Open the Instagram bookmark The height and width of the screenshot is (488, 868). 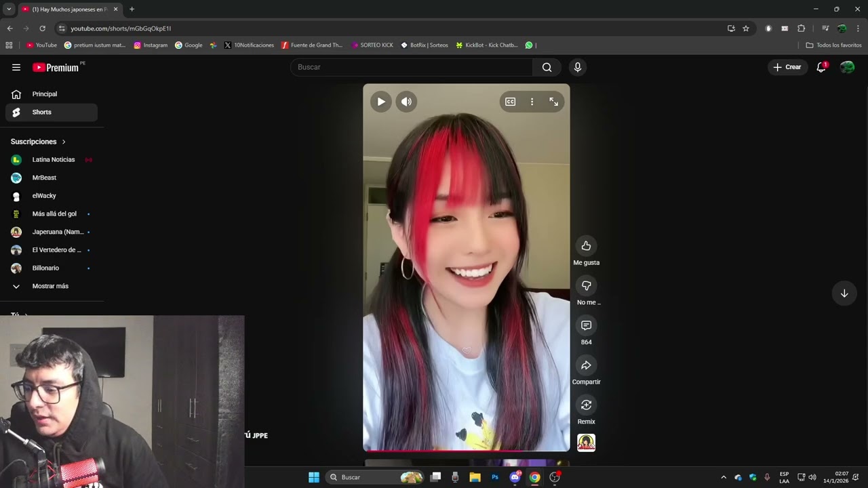pos(151,45)
